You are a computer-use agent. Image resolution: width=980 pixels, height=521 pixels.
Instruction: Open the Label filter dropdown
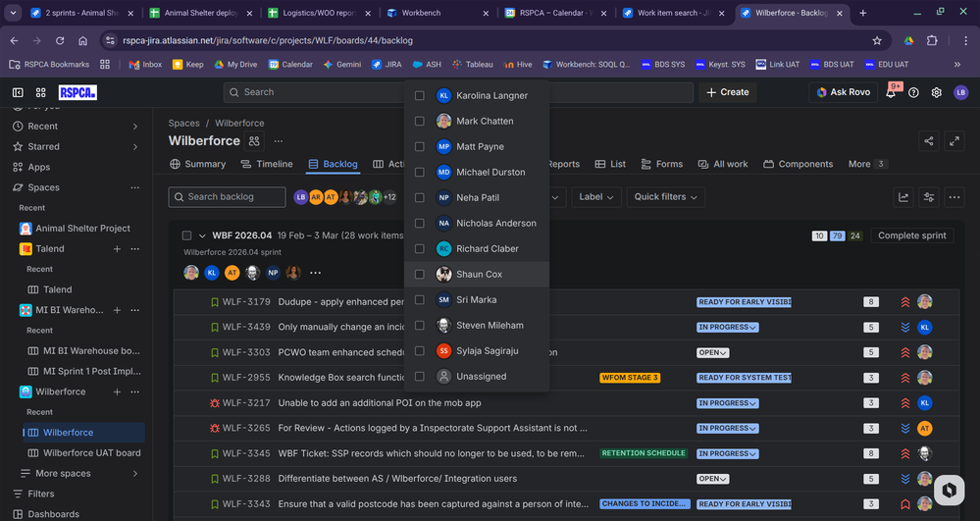(x=595, y=197)
